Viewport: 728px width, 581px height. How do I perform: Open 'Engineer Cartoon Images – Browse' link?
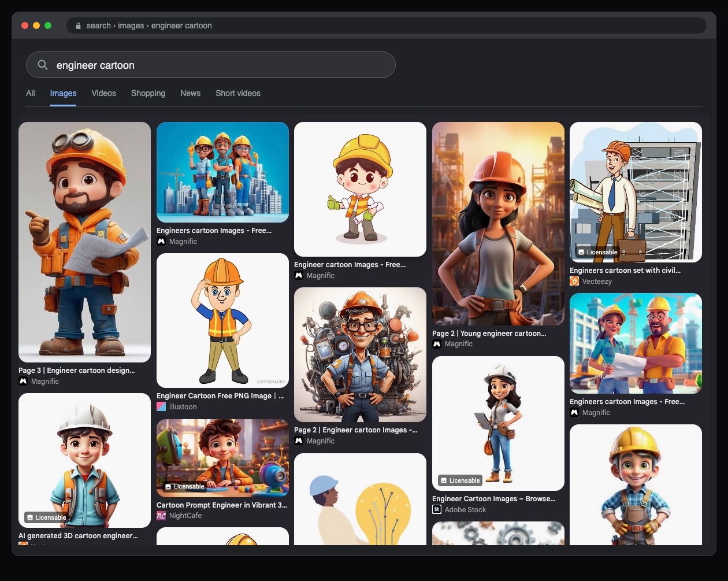tap(494, 498)
